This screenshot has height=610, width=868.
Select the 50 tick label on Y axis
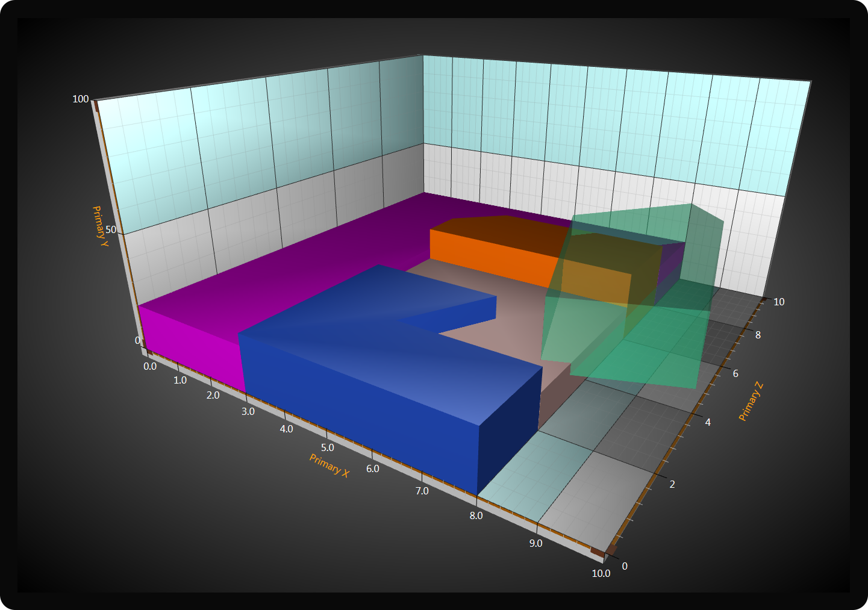(x=111, y=229)
